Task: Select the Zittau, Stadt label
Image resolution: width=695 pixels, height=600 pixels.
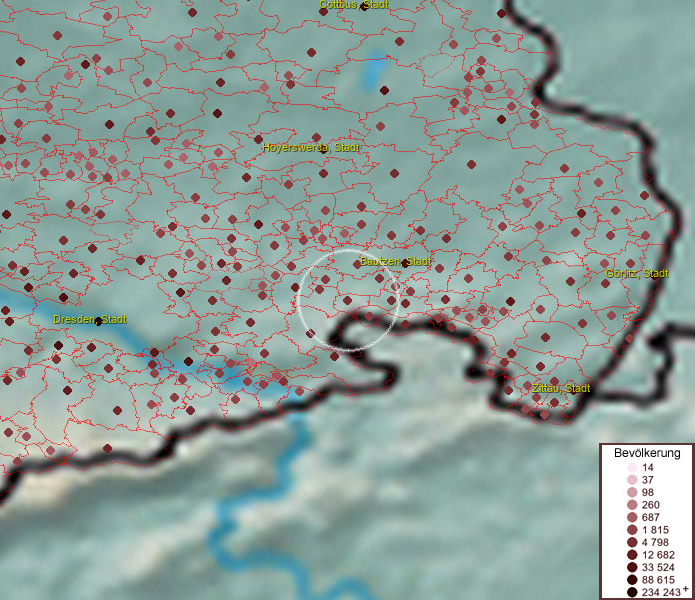Action: click(x=560, y=387)
